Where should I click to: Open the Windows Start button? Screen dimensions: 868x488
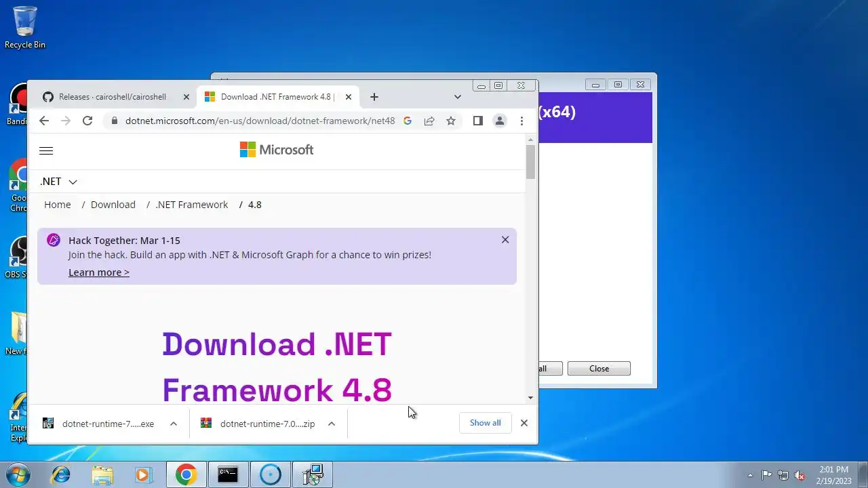tap(19, 474)
